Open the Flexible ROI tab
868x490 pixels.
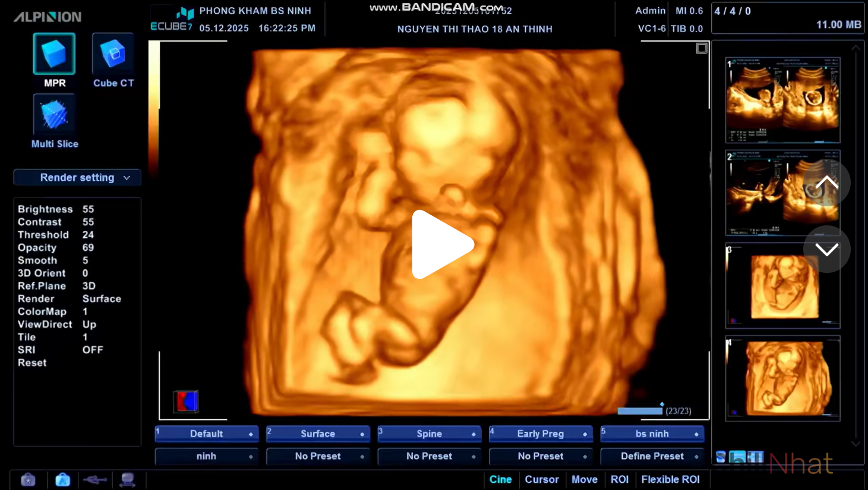point(670,479)
